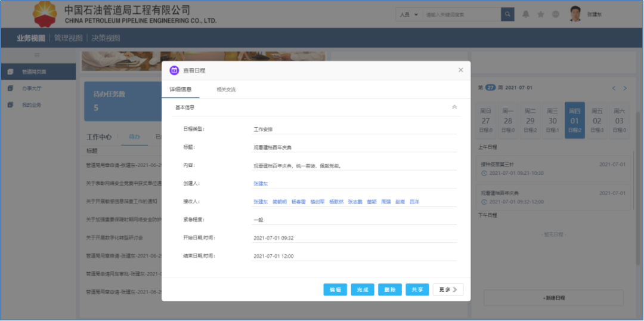The width and height of the screenshot is (644, 321).
Task: Click the search magnifier button in header
Action: pyautogui.click(x=507, y=14)
